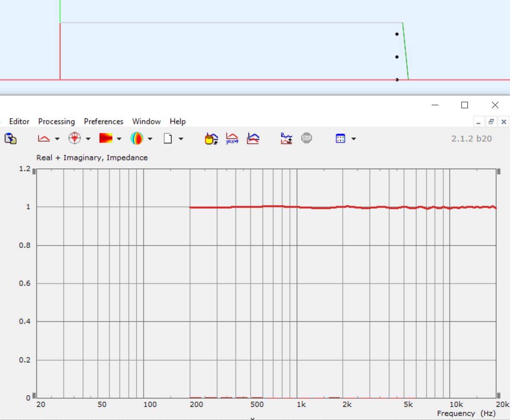510x420 pixels.
Task: Open the Processing menu
Action: 57,122
